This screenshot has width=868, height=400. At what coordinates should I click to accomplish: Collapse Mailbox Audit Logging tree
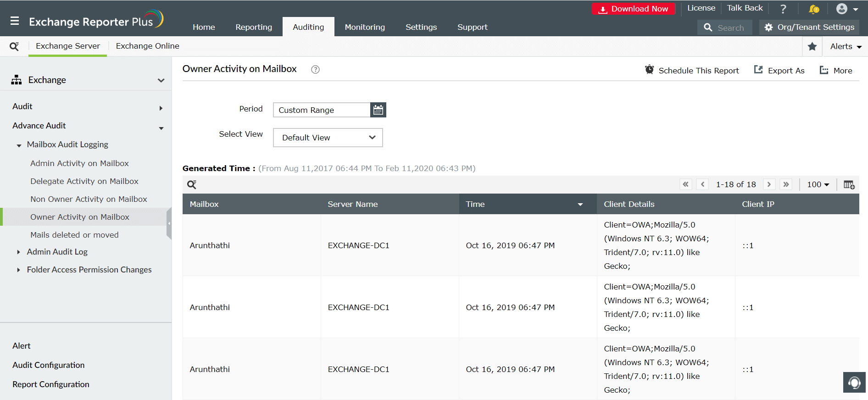coord(19,145)
